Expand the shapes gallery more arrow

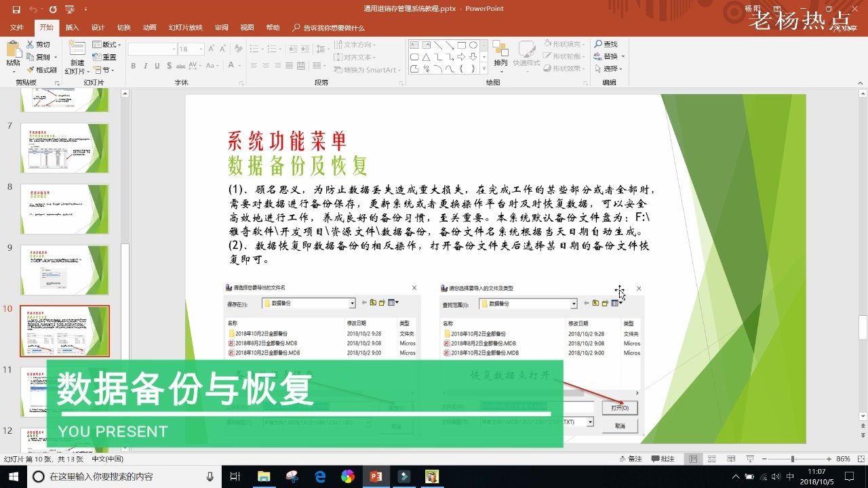pyautogui.click(x=484, y=70)
